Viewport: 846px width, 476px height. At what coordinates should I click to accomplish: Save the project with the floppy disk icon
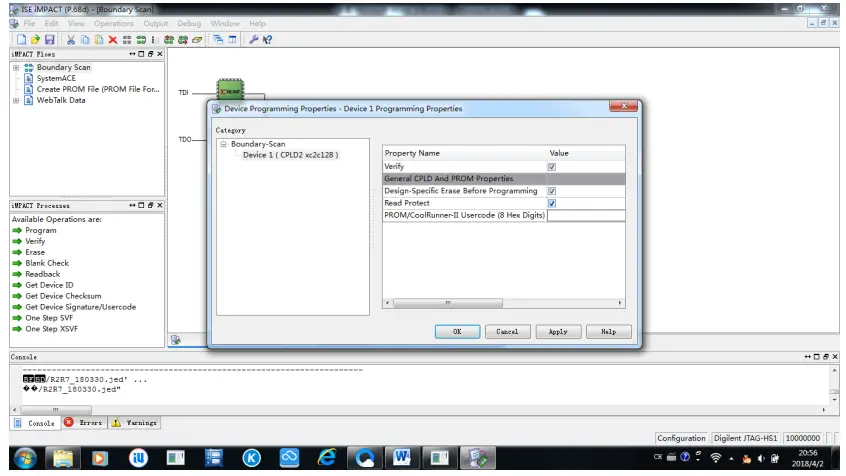50,39
